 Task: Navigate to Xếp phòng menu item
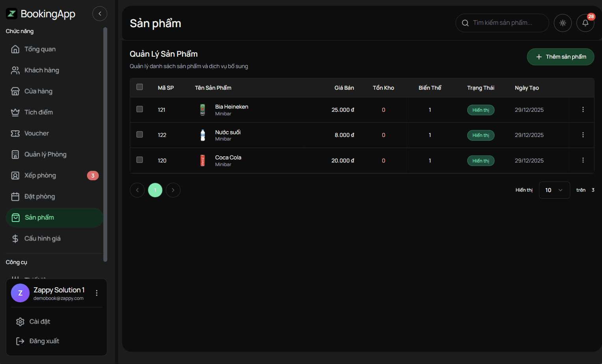40,176
